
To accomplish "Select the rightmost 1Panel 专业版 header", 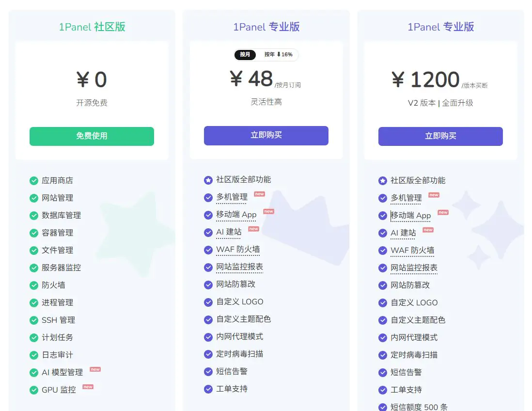I will click(440, 27).
